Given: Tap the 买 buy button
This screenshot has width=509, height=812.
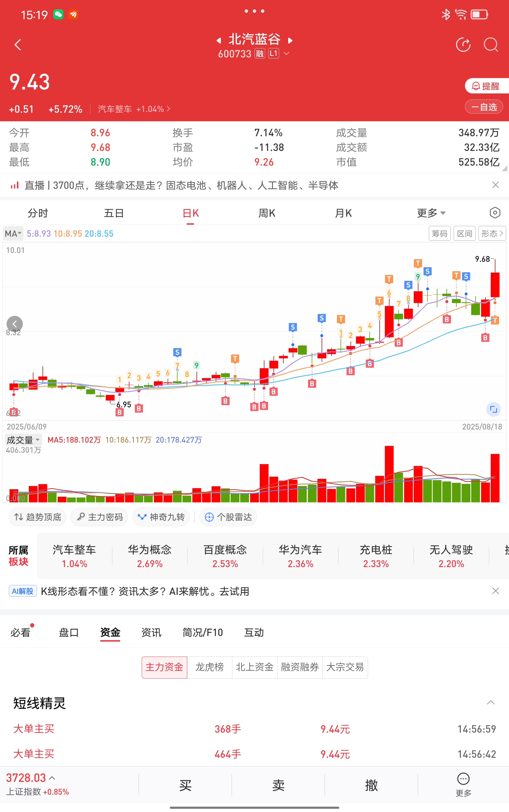Looking at the screenshot, I should [x=185, y=785].
